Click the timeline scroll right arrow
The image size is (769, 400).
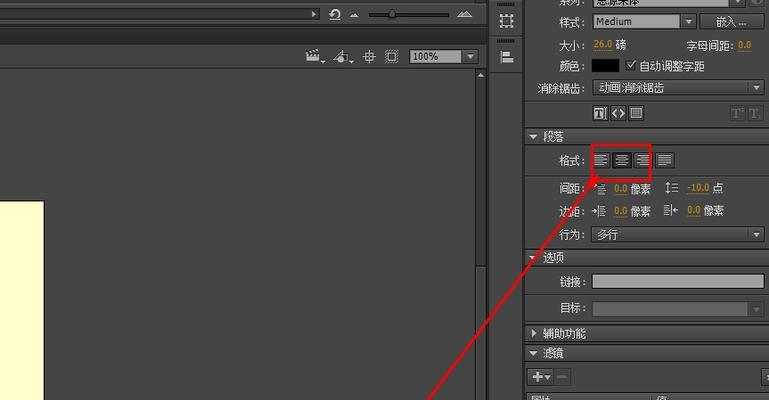click(x=314, y=14)
